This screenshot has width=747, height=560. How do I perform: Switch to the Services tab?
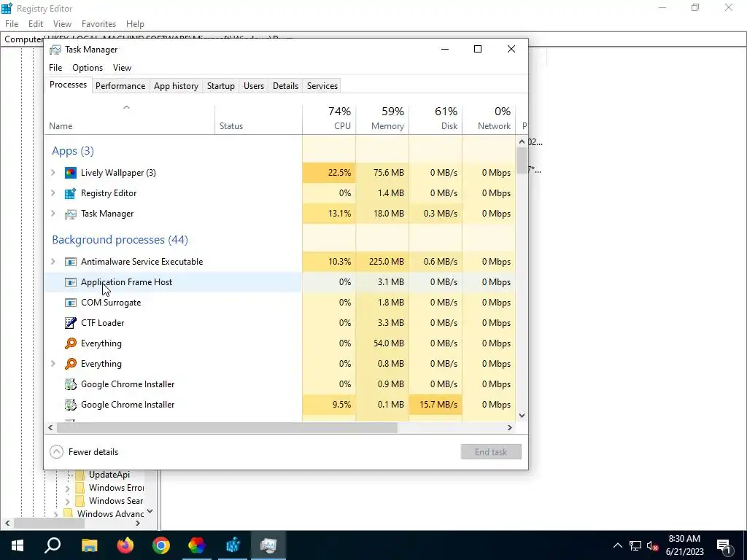pyautogui.click(x=322, y=86)
